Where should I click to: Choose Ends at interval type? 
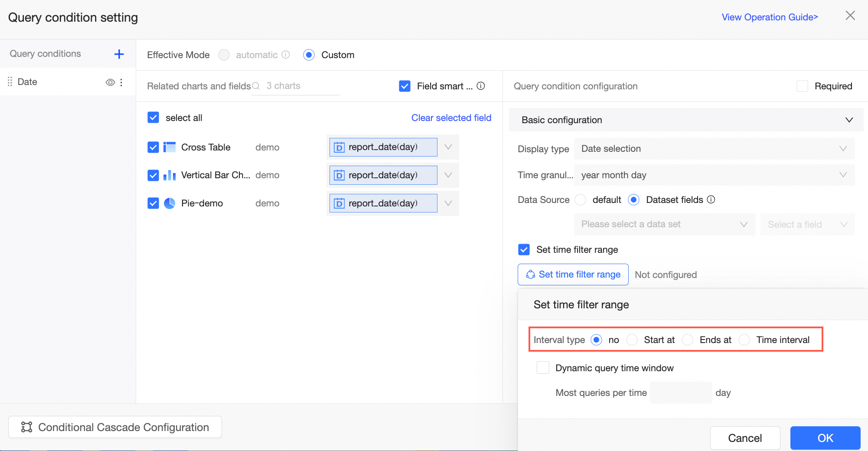tap(687, 340)
